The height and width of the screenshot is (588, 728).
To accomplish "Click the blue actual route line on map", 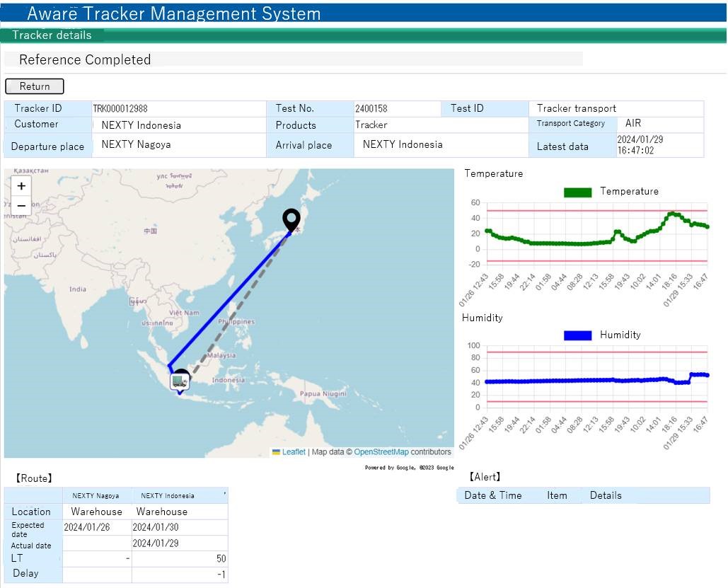I will pos(230,299).
